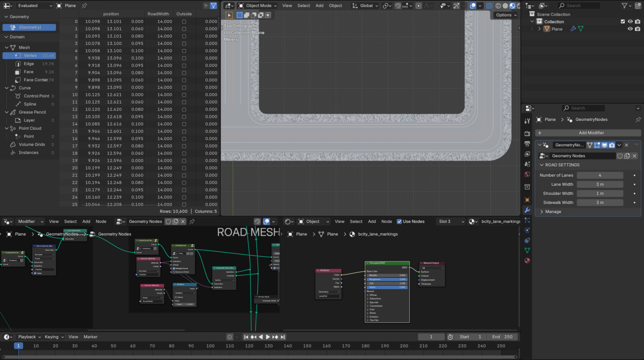This screenshot has height=360, width=644.
Task: Collapse the ROAD SETTINGS panel
Action: tap(542, 165)
